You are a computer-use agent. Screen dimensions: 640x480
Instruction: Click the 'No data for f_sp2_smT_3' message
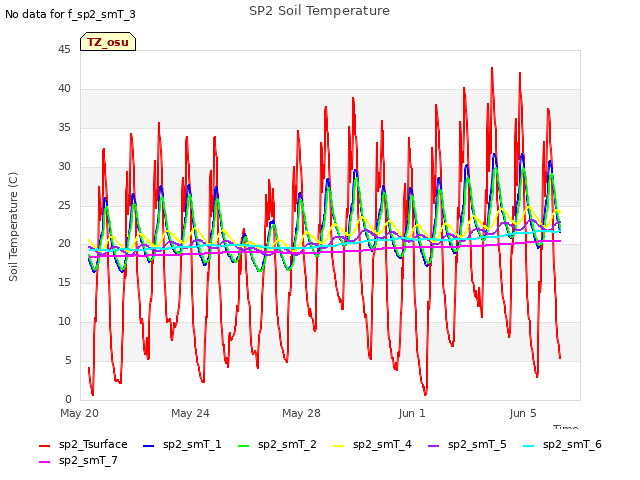click(70, 14)
